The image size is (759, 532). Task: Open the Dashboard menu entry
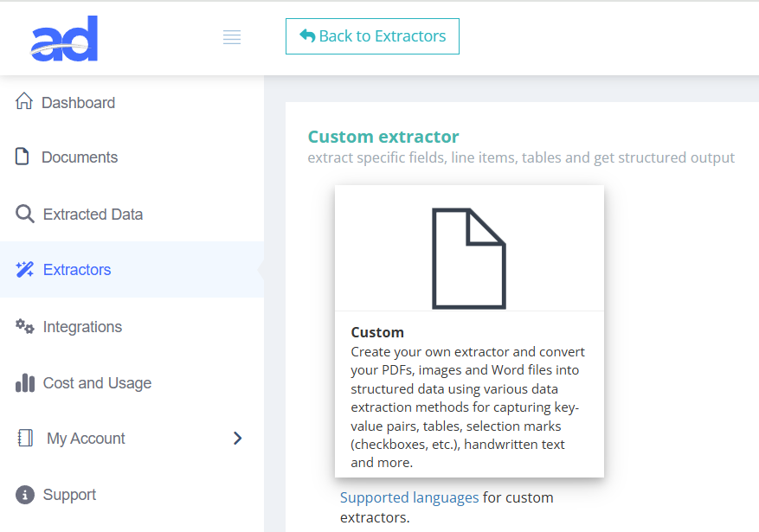78,101
